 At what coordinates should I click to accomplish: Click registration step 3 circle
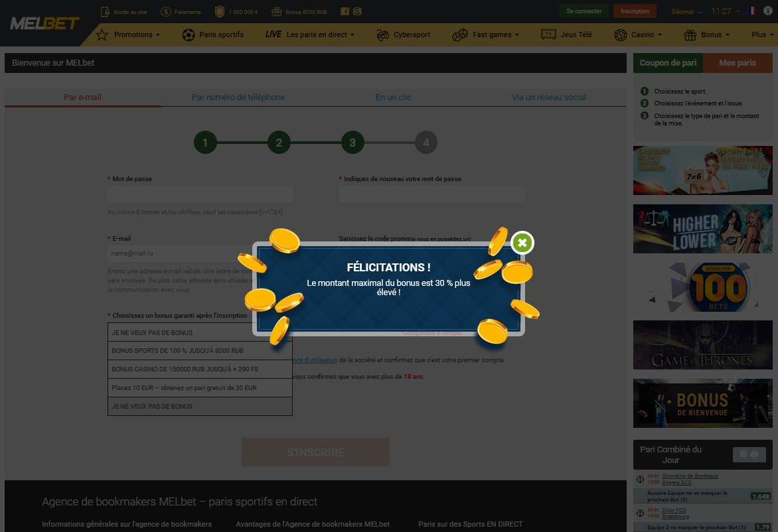click(x=352, y=143)
